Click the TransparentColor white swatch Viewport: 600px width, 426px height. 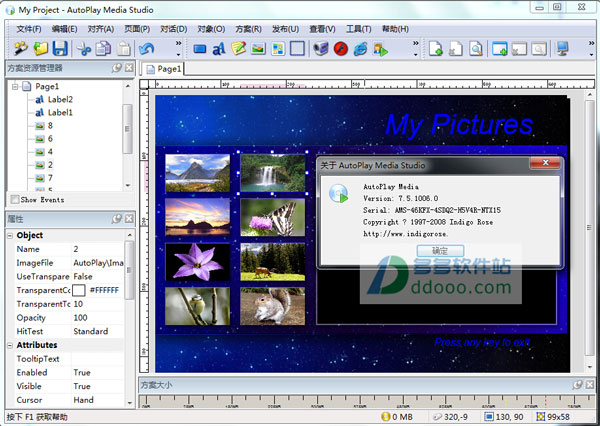click(78, 290)
